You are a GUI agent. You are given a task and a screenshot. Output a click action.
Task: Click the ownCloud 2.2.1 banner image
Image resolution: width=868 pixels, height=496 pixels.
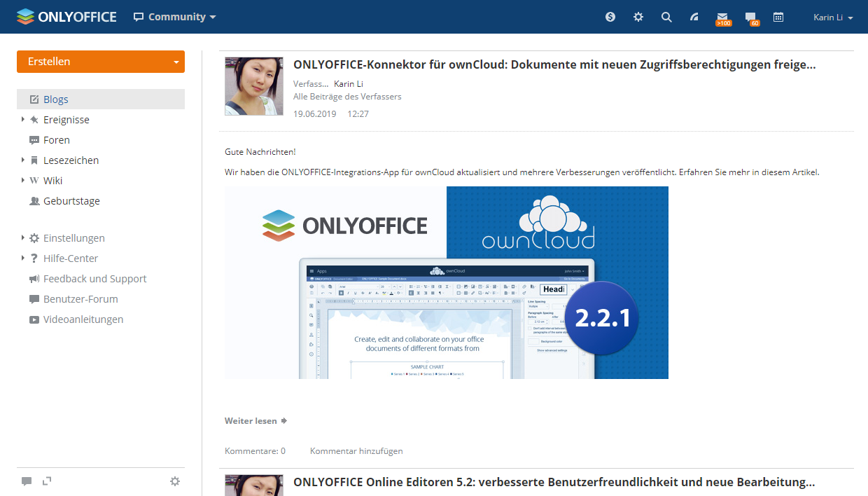click(x=447, y=282)
